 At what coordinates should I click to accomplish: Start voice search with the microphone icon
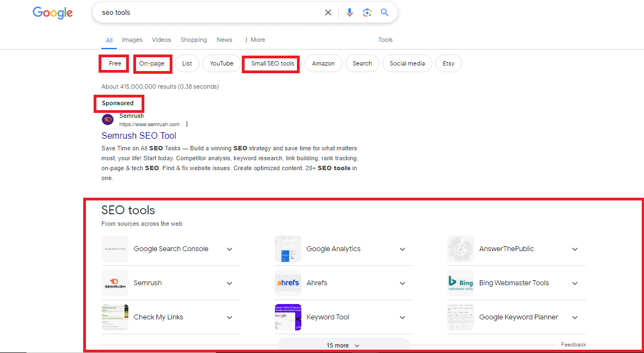(349, 13)
